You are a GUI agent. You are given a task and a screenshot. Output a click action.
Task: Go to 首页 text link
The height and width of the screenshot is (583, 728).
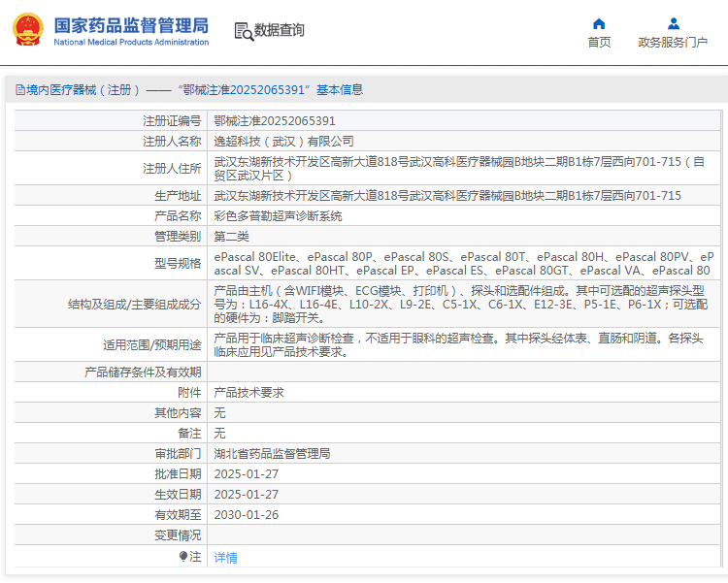(x=599, y=43)
